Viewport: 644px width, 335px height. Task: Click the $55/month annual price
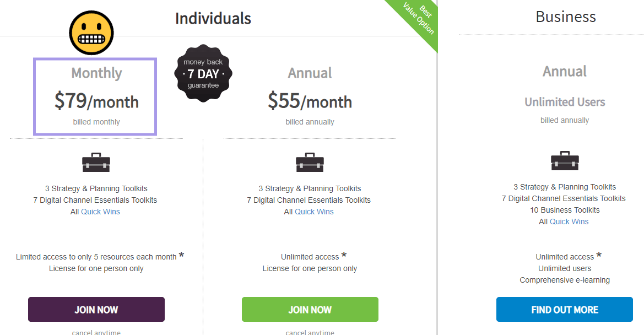310,101
